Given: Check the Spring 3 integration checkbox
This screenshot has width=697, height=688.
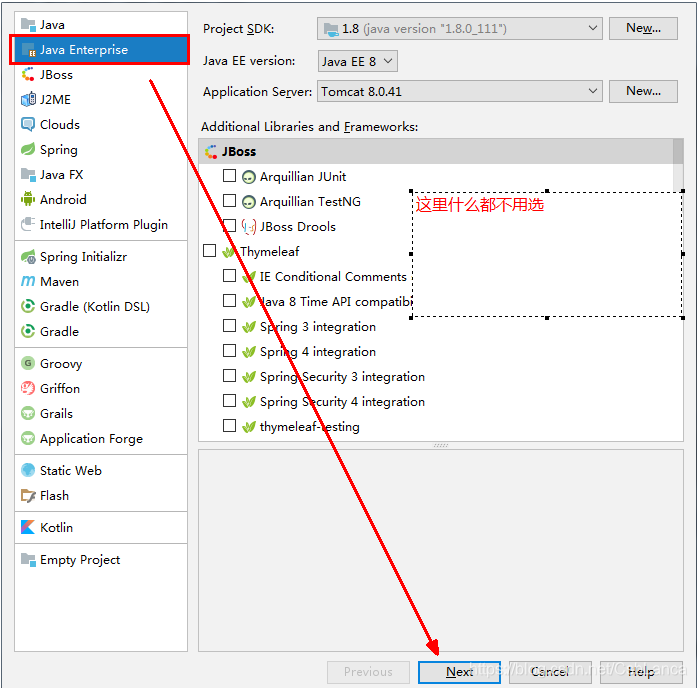Looking at the screenshot, I should tap(229, 326).
